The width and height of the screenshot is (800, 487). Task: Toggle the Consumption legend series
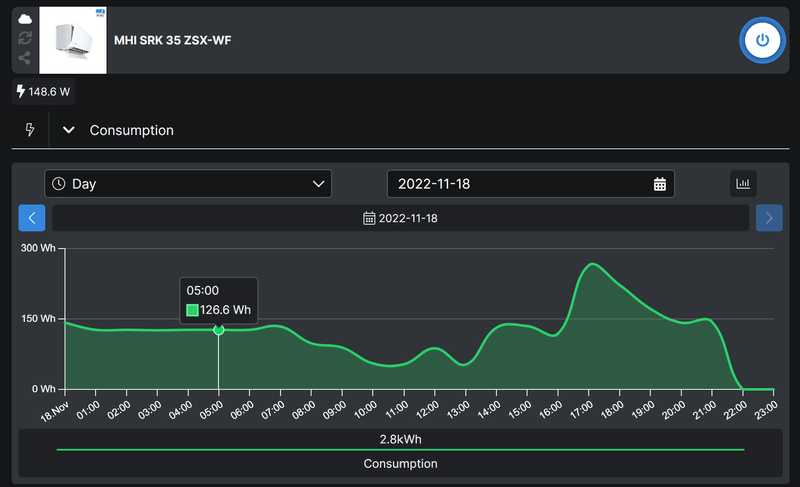click(x=400, y=464)
